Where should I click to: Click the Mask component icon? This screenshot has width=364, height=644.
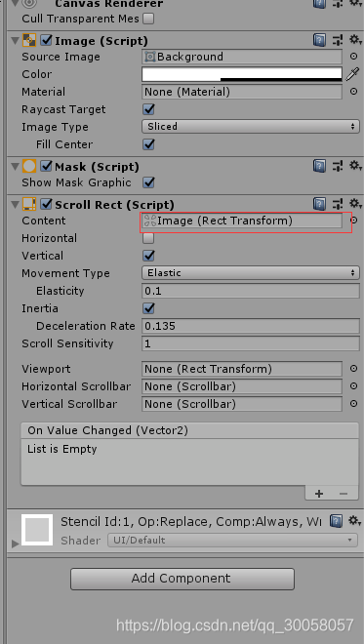pos(29,166)
